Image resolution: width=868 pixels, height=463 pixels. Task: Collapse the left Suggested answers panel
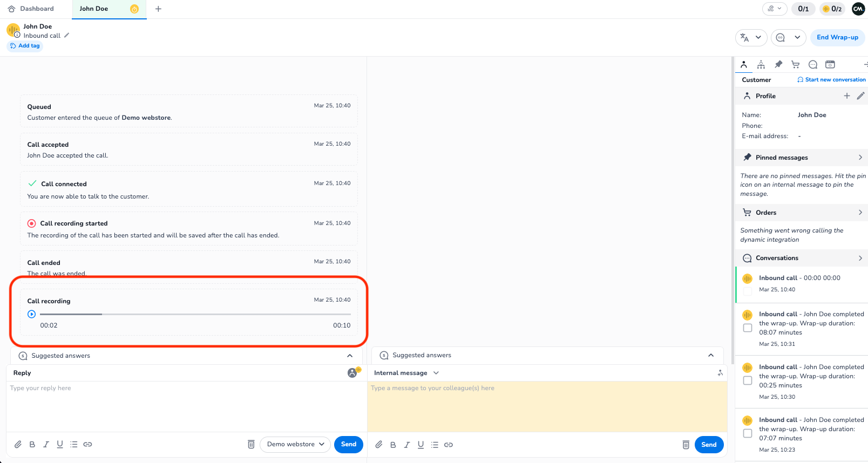[350, 356]
